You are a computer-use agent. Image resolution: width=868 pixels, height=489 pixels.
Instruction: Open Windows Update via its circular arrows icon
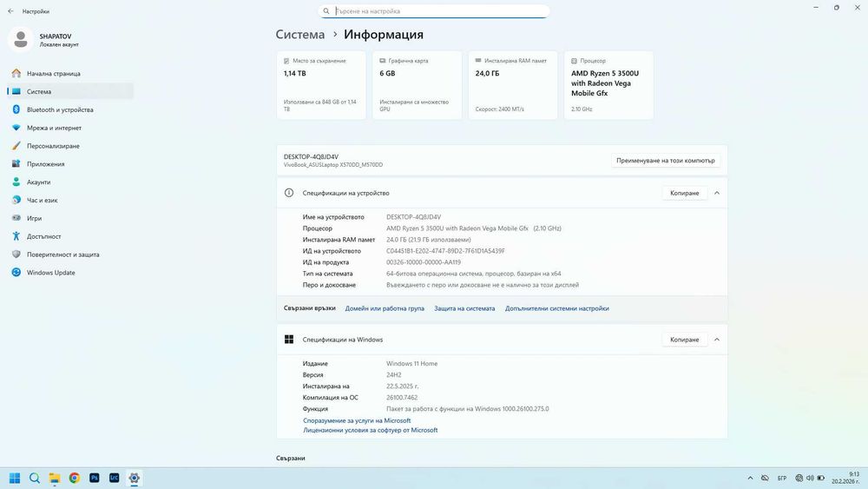(x=16, y=273)
